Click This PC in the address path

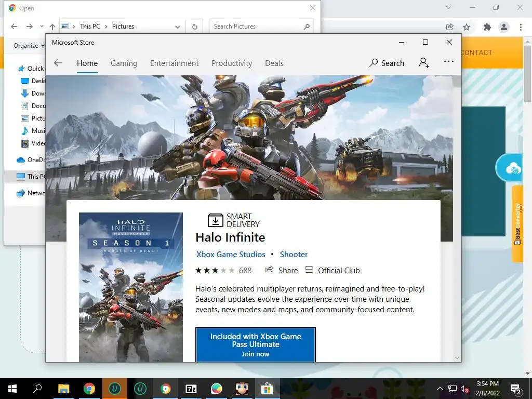(x=90, y=26)
